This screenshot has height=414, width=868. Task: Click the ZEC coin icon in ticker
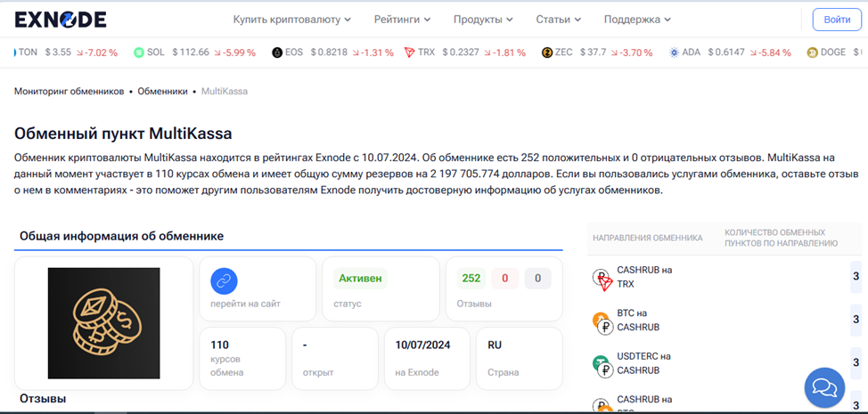547,53
